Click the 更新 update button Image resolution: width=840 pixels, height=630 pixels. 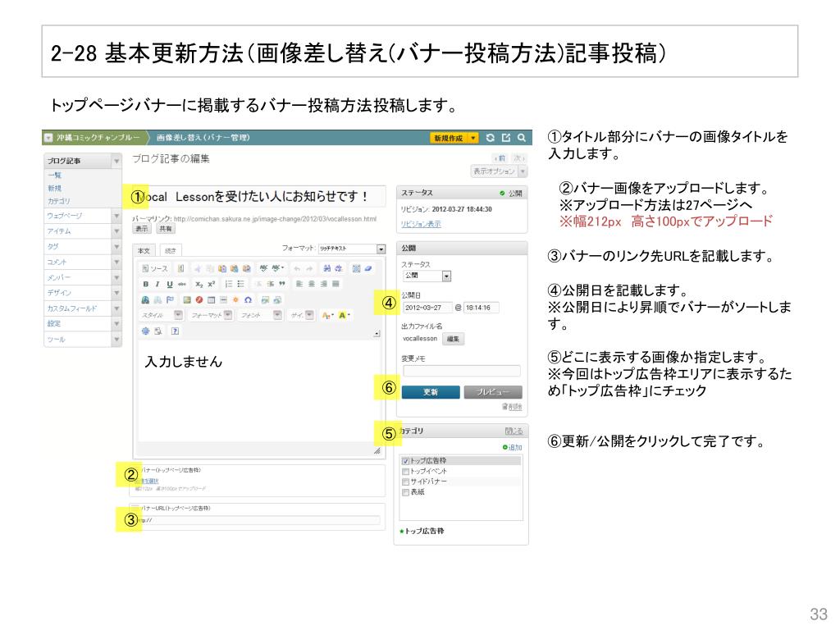tap(431, 392)
